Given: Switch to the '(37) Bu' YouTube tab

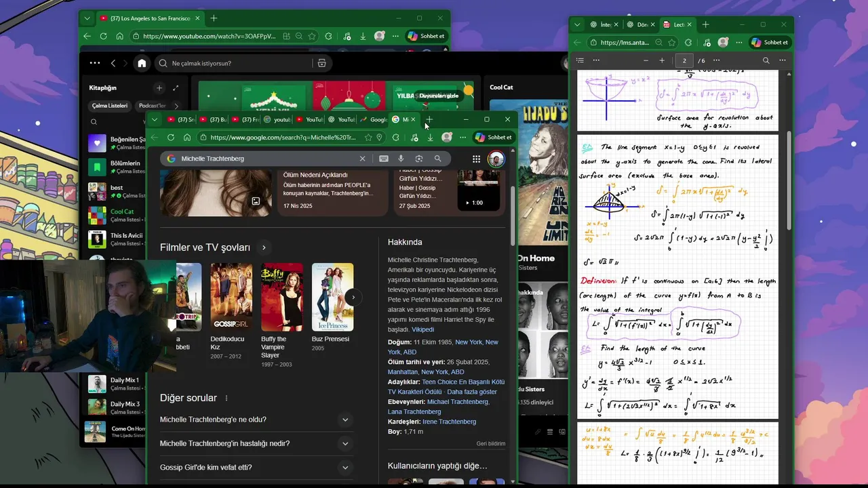Looking at the screenshot, I should pos(214,119).
